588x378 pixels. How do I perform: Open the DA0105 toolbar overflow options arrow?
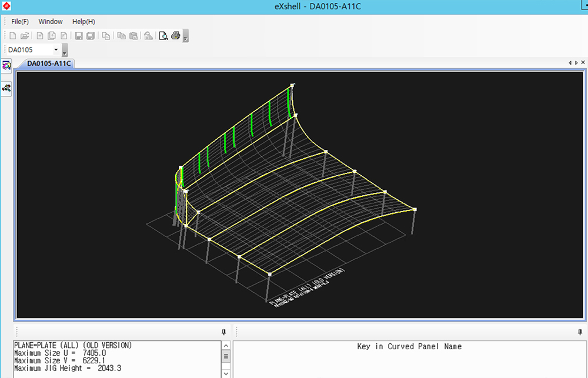[65, 51]
